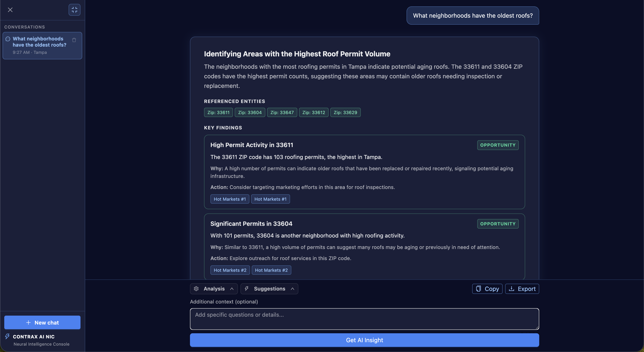Submit with the Get AI Insight button
Viewport: 644px width, 352px height.
[364, 340]
